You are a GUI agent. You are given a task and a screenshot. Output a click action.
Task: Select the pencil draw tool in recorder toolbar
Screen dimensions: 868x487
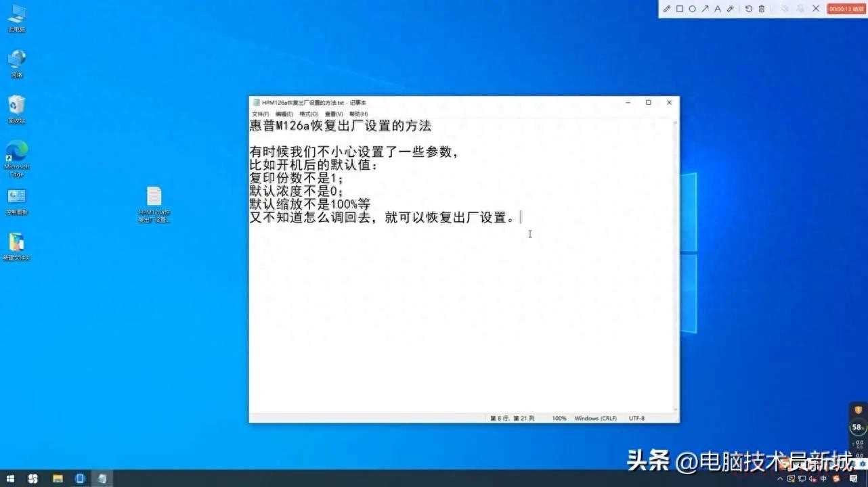click(667, 9)
